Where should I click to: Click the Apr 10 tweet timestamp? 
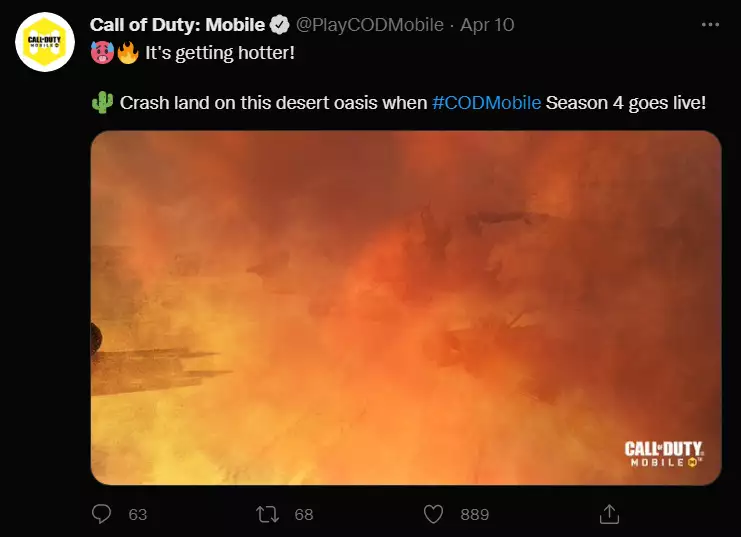pos(487,24)
